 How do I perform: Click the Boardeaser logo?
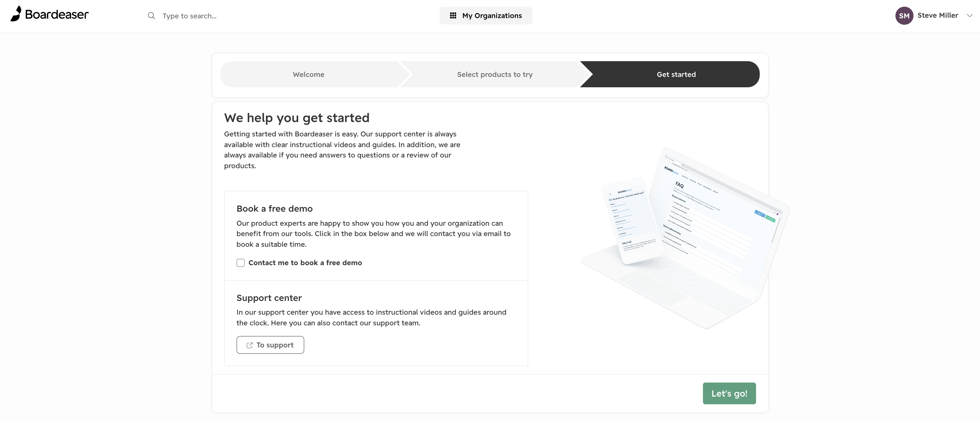click(x=49, y=14)
